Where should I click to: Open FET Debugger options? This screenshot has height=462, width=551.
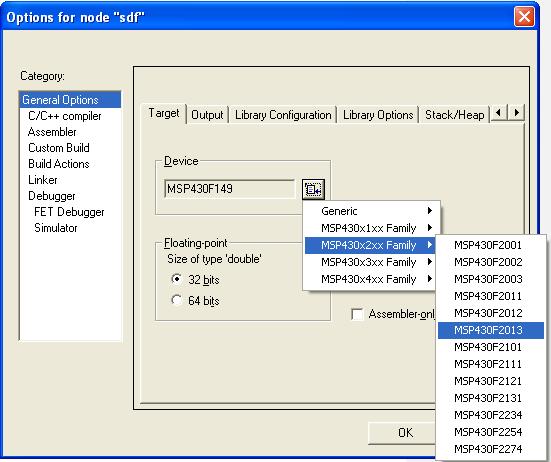(x=69, y=212)
